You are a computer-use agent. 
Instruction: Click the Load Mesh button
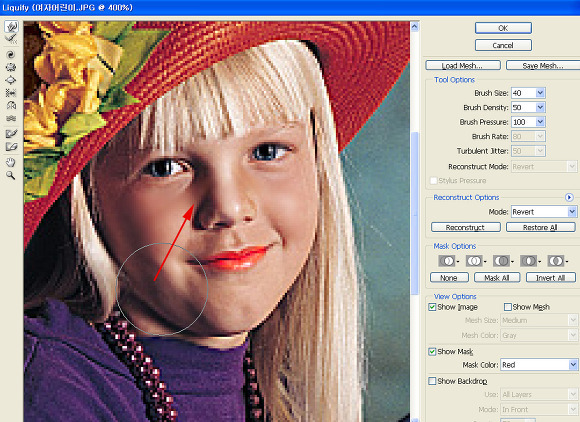coord(463,65)
